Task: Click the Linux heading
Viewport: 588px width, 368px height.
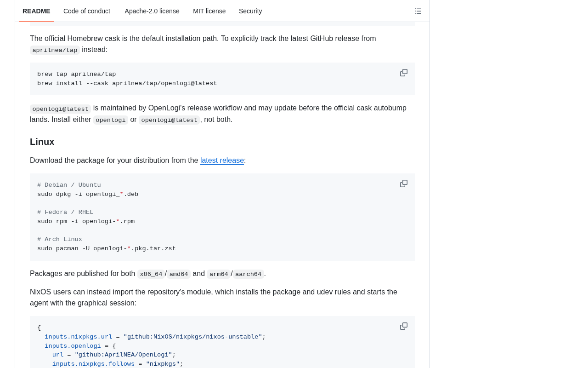Action: (42, 142)
